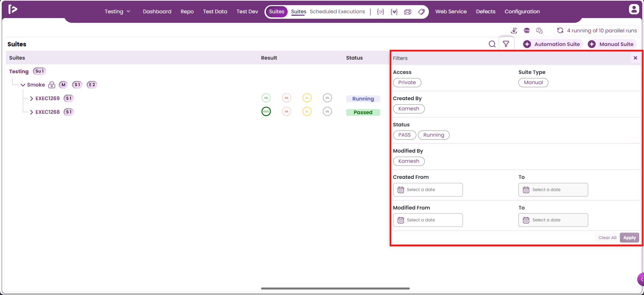
Task: Click the tag icon in navigation bar
Action: pyautogui.click(x=421, y=12)
